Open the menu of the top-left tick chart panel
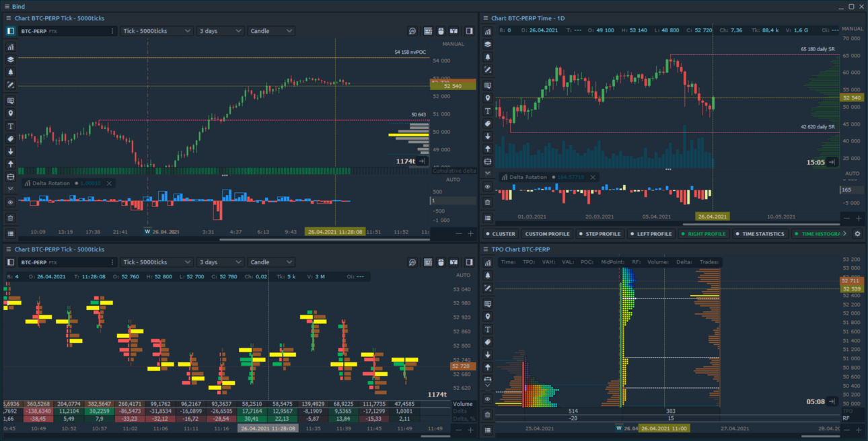Screen dimensions: 868x441 7,18
